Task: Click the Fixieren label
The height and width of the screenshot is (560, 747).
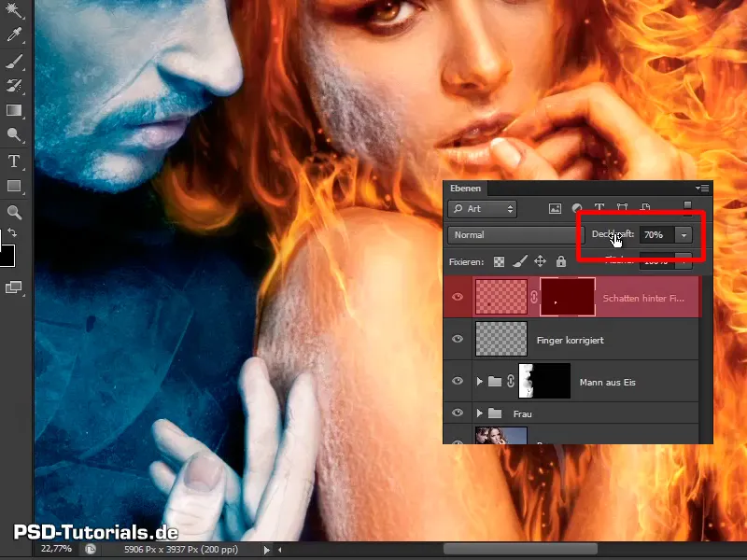Action: coord(466,262)
